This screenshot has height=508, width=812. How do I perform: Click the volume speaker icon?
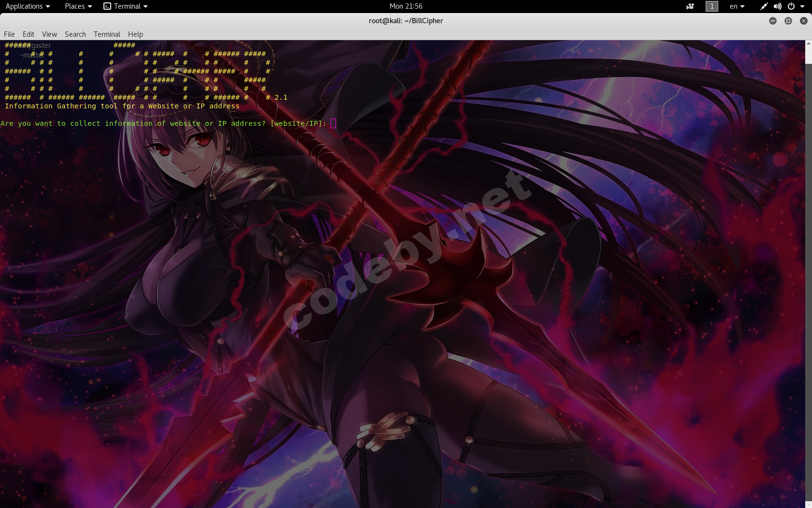(777, 6)
